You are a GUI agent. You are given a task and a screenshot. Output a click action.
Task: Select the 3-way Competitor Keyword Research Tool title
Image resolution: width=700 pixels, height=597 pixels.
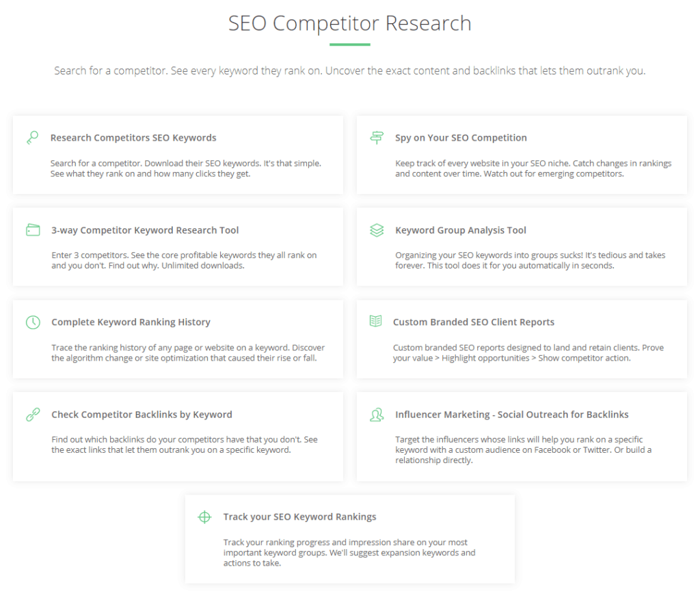pos(145,230)
